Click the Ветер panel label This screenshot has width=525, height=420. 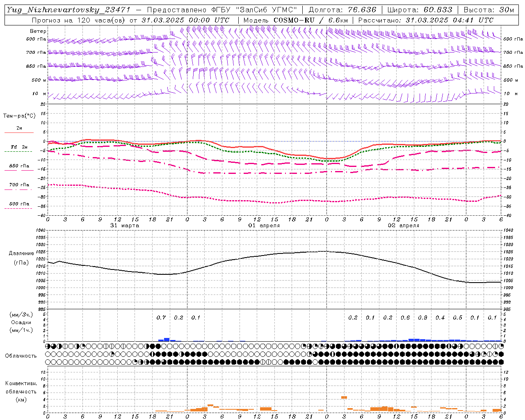point(38,31)
